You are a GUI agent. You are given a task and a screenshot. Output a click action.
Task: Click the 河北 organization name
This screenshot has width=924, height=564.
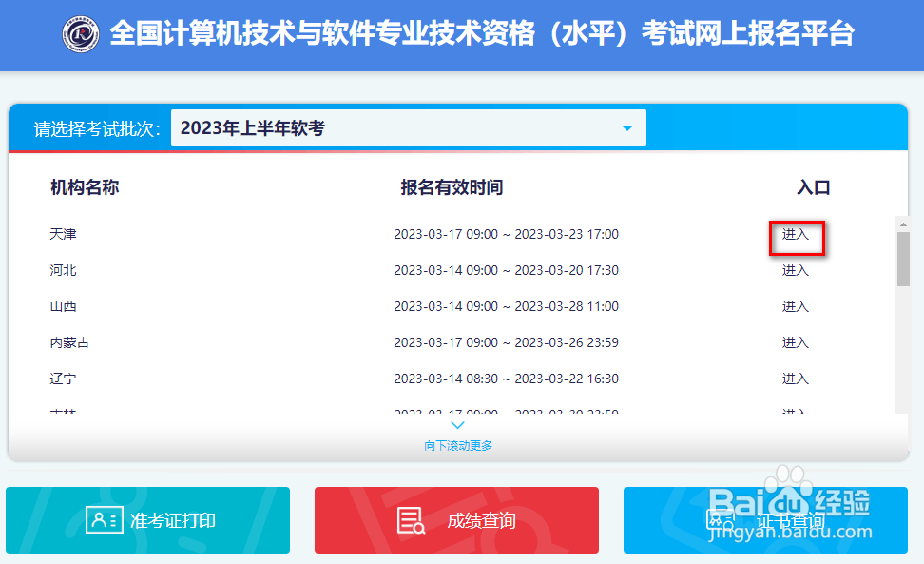point(63,270)
